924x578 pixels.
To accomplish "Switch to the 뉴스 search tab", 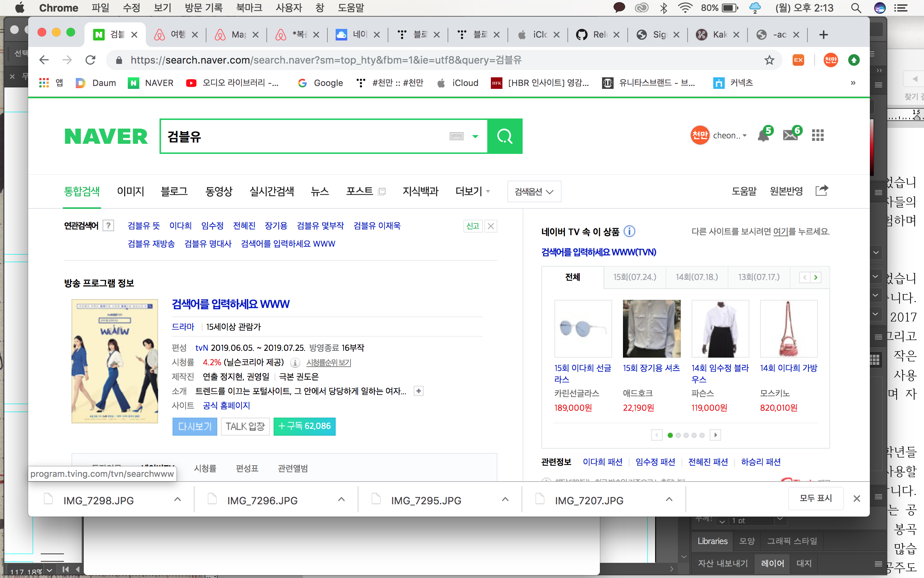I will pyautogui.click(x=320, y=191).
